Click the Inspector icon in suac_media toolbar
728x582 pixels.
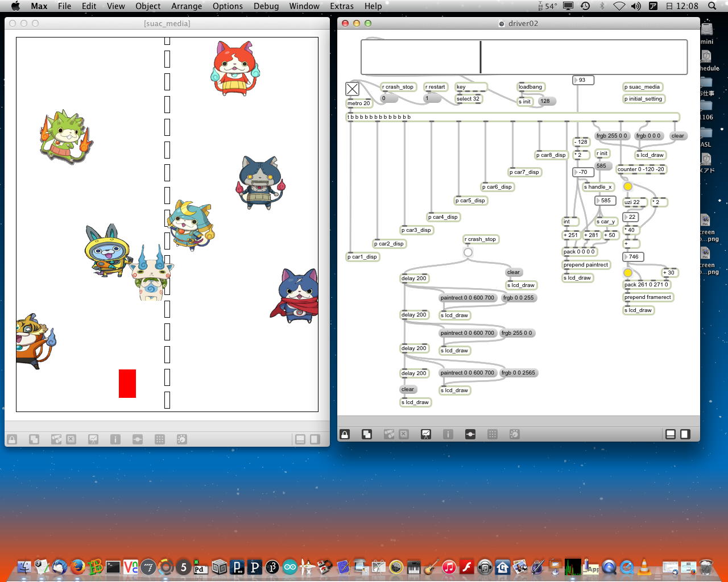click(x=115, y=439)
